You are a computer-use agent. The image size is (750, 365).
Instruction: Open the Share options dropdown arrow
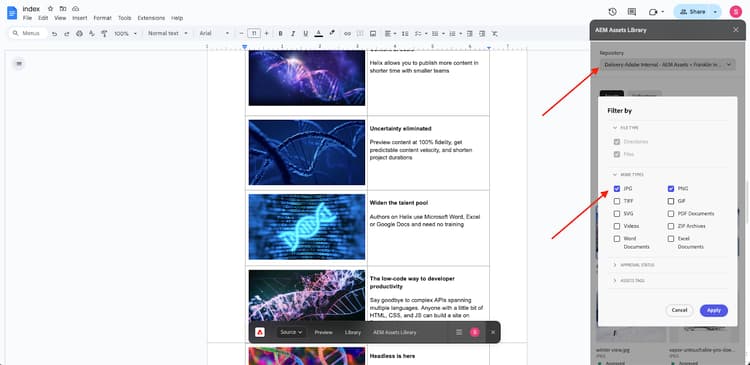tap(715, 11)
